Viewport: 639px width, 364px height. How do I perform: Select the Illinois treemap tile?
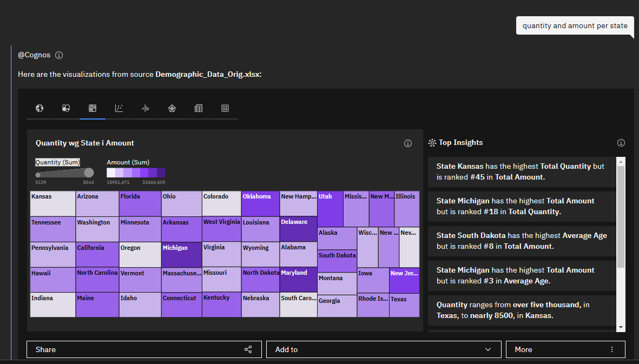tap(407, 209)
